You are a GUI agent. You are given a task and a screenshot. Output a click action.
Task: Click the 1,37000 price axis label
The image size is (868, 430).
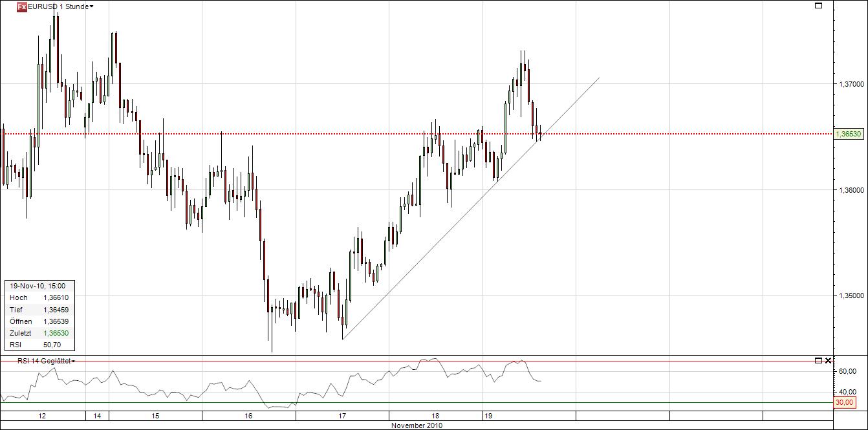(x=850, y=84)
